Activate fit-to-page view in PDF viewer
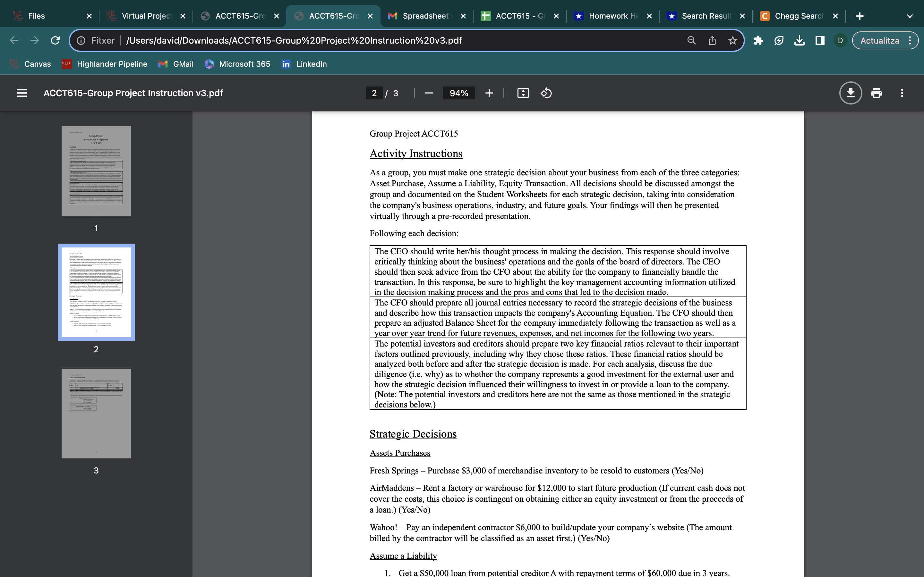Screen dimensions: 924x577 pyautogui.click(x=523, y=93)
